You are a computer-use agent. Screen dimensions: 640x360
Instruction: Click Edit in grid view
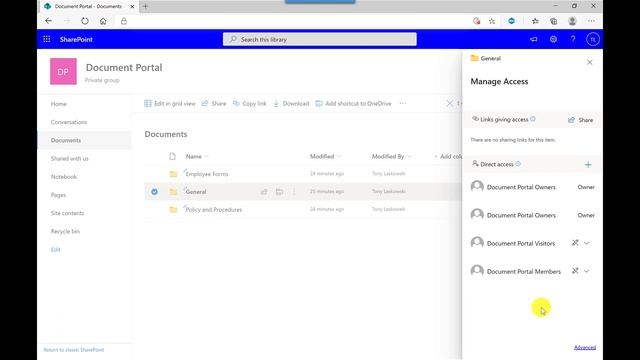click(x=169, y=104)
